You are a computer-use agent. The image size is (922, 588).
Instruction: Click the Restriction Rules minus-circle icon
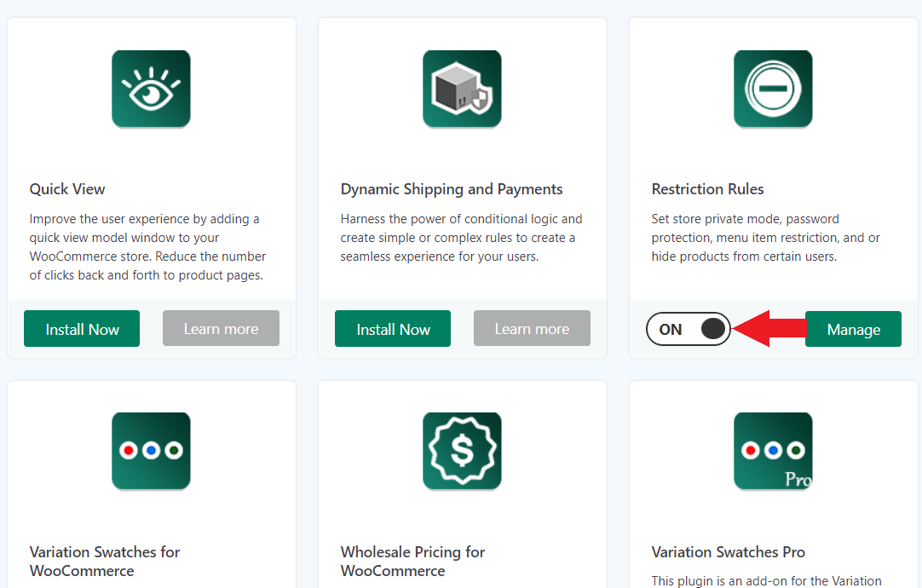(x=773, y=89)
